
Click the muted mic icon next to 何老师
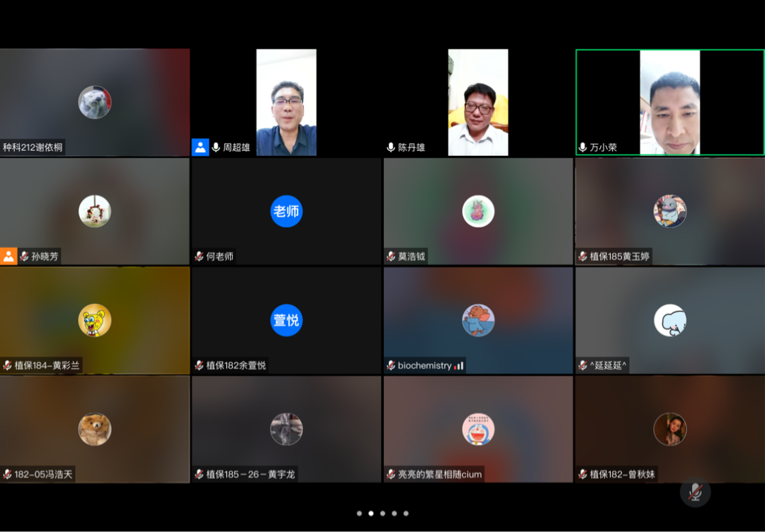click(199, 257)
